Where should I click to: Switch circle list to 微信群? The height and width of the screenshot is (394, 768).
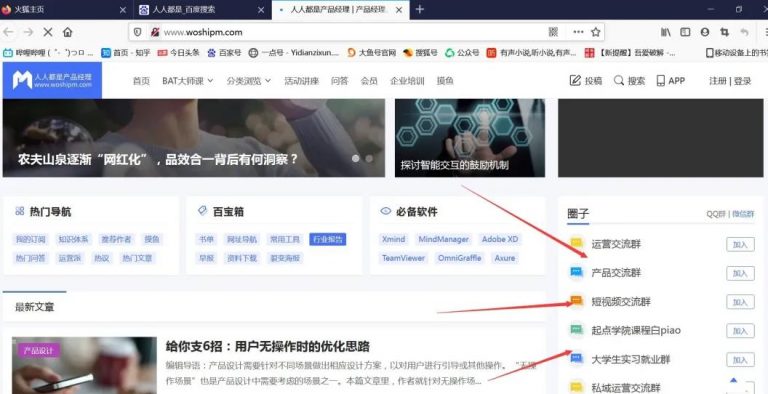point(743,214)
